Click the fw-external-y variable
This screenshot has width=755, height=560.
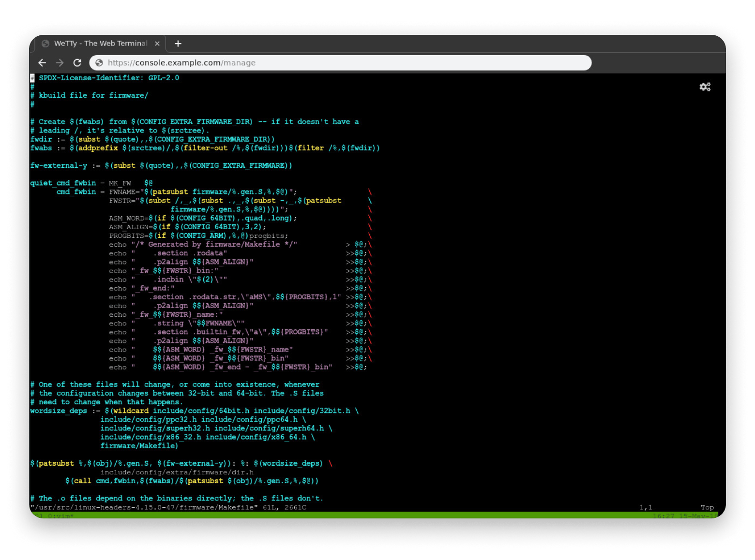[59, 165]
